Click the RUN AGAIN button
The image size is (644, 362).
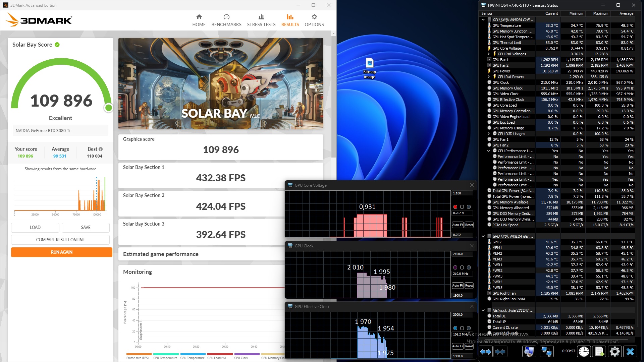pyautogui.click(x=61, y=252)
